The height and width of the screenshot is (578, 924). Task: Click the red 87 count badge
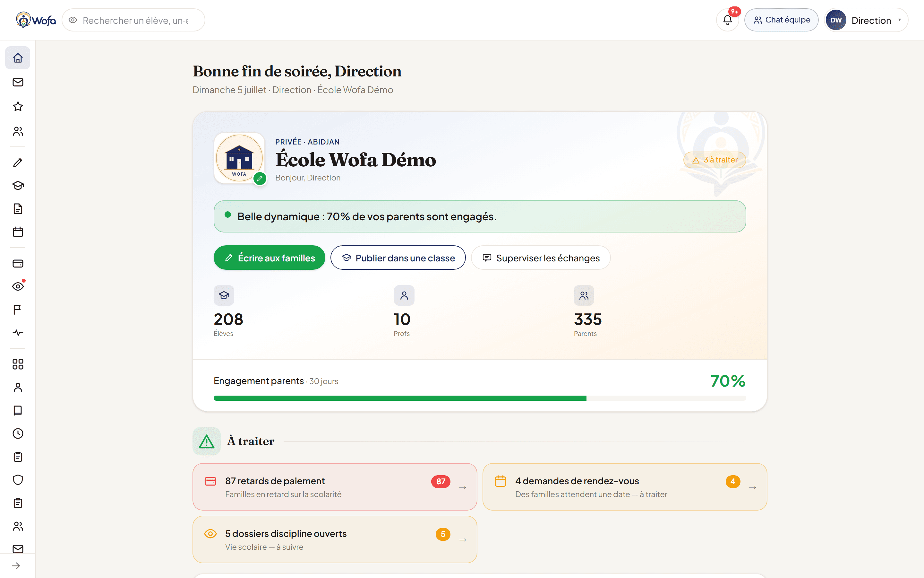point(441,481)
